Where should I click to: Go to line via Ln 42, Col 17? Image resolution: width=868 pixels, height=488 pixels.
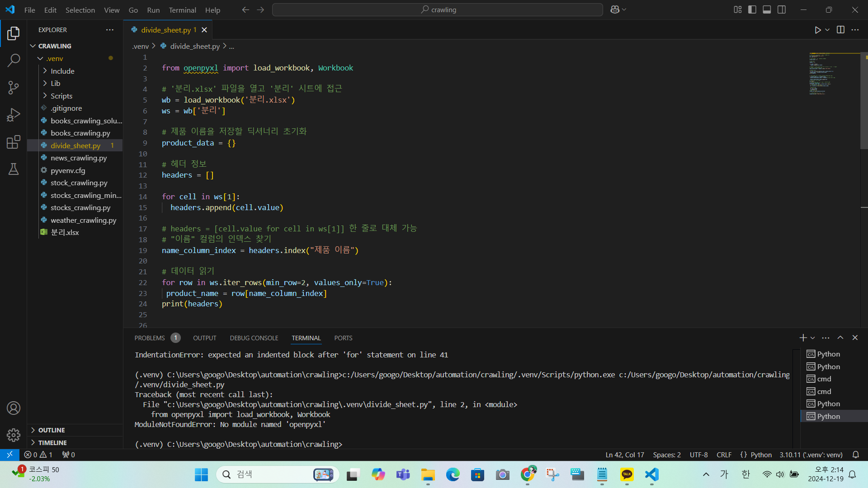pos(625,455)
